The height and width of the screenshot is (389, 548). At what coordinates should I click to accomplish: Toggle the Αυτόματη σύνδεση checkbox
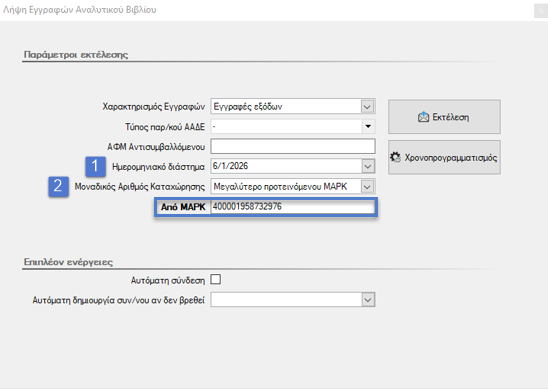pos(216,280)
